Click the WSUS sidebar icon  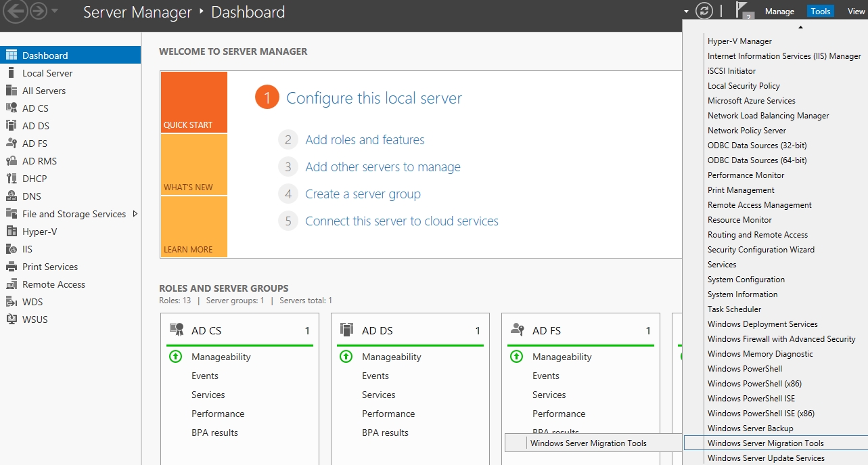click(x=11, y=319)
